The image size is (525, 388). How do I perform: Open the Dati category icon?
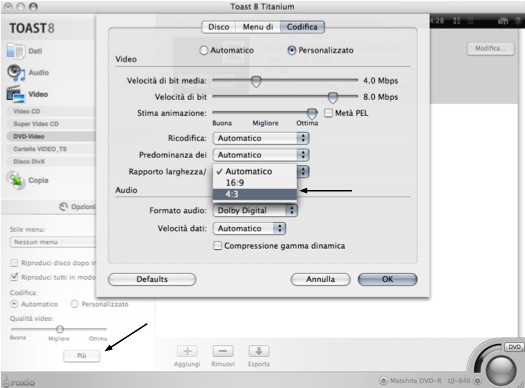(x=15, y=51)
